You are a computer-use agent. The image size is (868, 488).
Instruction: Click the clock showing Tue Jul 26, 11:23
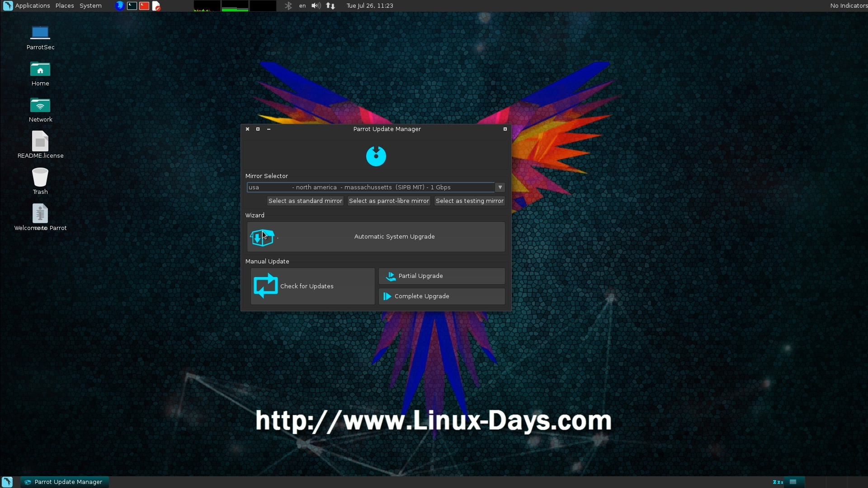click(x=370, y=6)
